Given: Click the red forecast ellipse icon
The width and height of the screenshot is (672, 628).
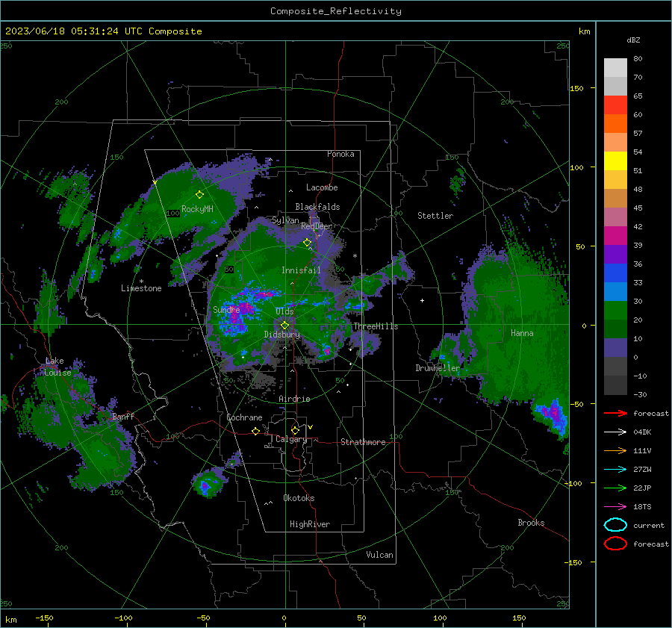Looking at the screenshot, I should [615, 544].
